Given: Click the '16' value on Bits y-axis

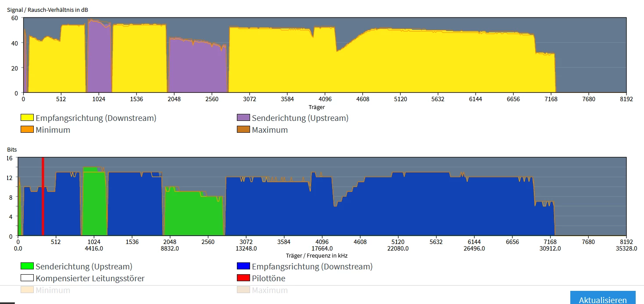Looking at the screenshot, I should pos(9,158).
